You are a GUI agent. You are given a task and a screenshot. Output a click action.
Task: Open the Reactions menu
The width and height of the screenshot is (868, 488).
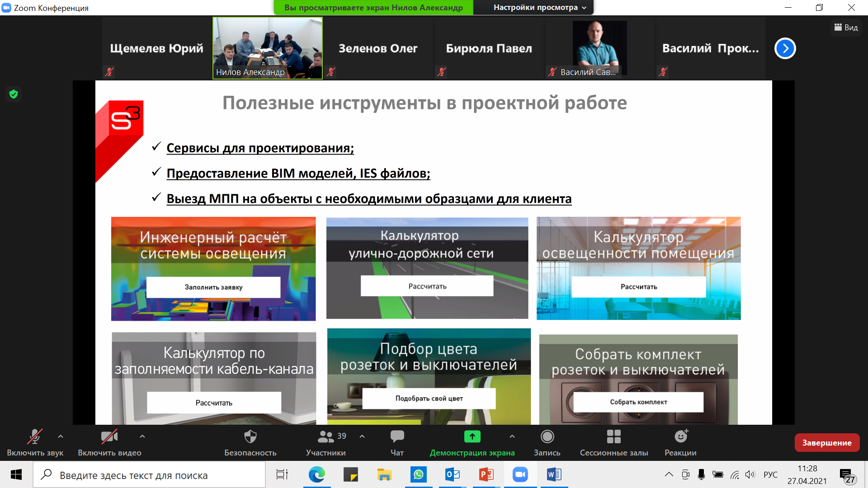pos(680,437)
